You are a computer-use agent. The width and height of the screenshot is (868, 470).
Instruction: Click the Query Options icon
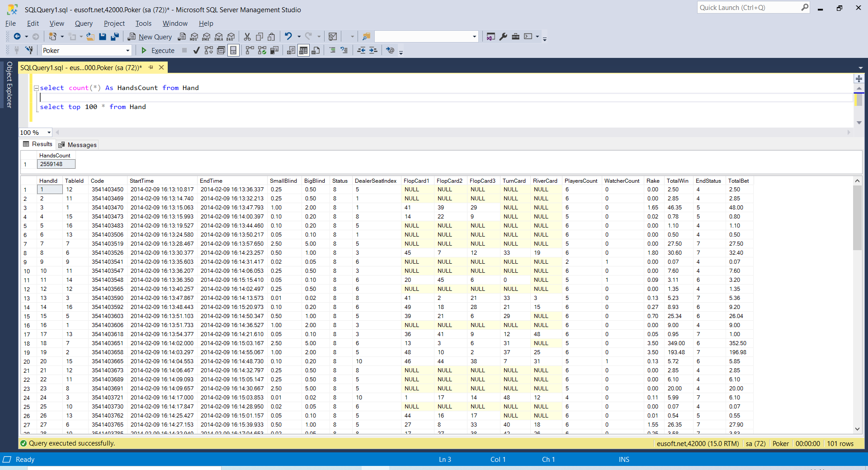[221, 50]
